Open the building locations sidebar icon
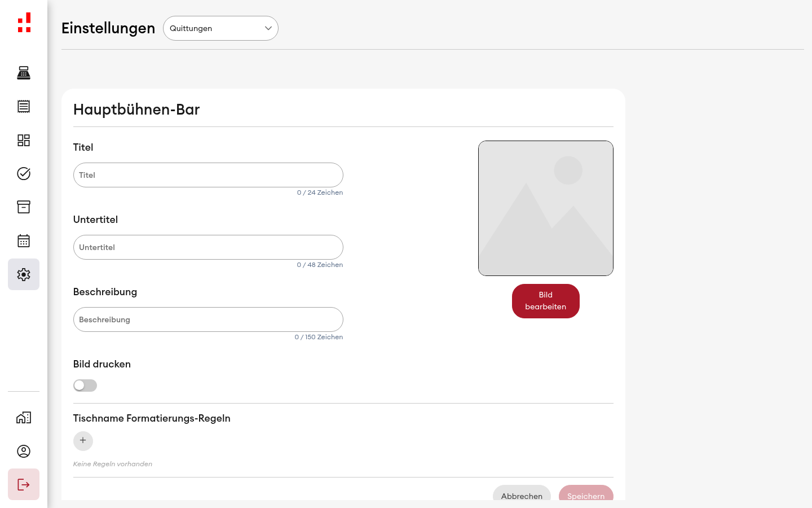Image resolution: width=812 pixels, height=508 pixels. [24, 418]
